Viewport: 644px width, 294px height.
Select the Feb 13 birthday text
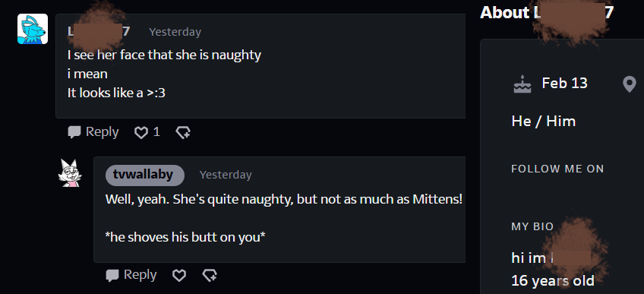565,84
